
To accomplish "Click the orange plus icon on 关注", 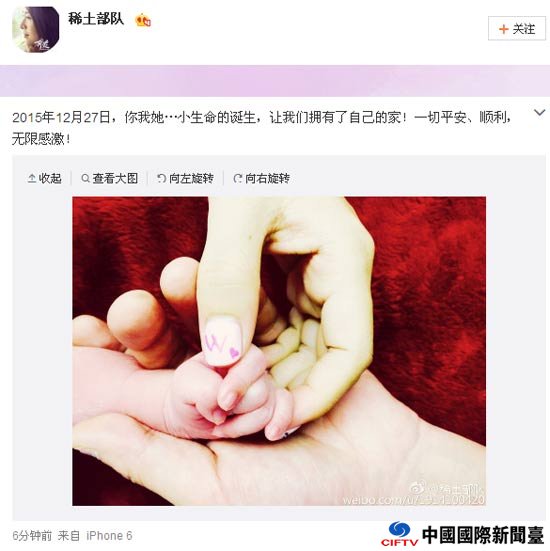I will (x=504, y=29).
